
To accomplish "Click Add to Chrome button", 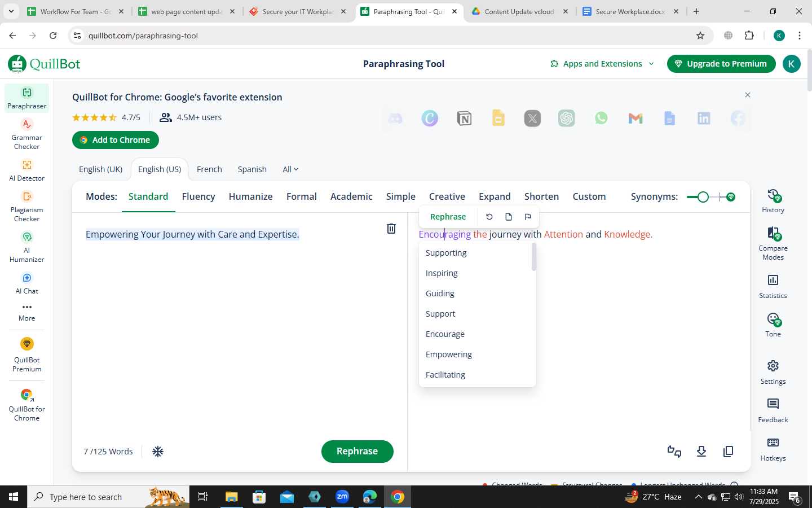I will 116,140.
